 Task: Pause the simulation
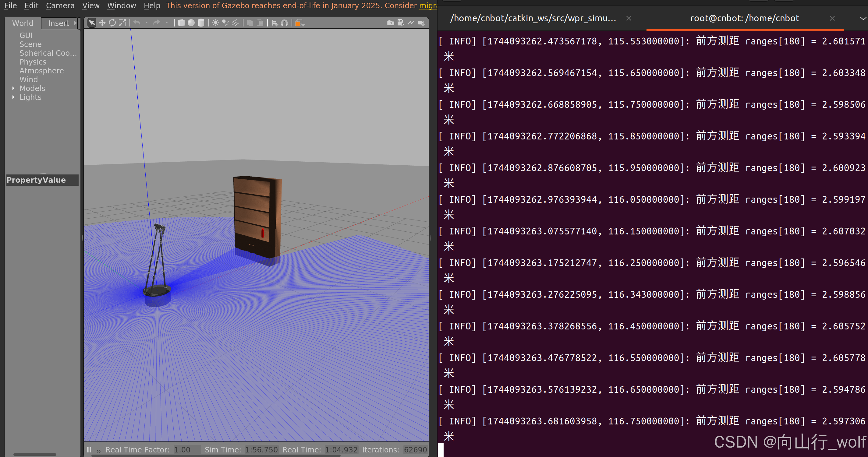(x=89, y=450)
